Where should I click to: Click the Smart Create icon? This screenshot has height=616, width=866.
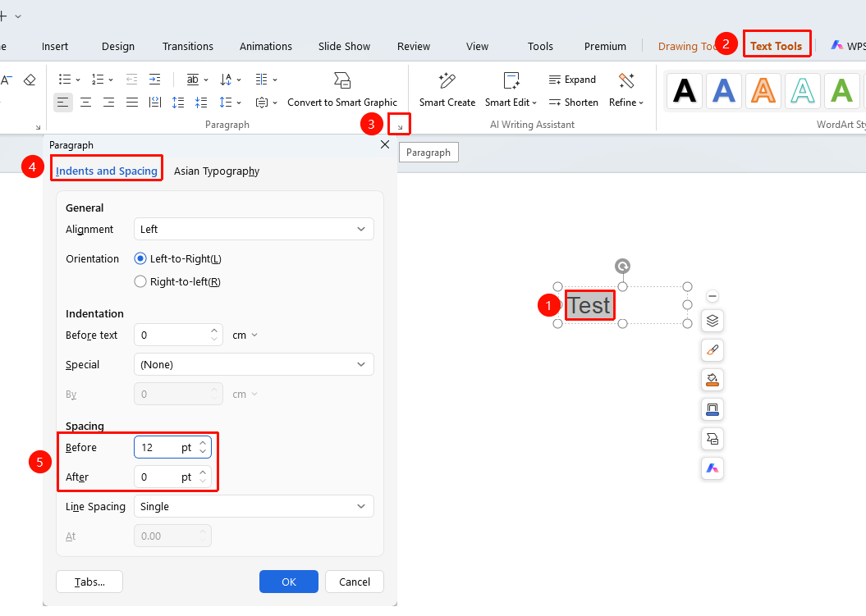coord(447,81)
